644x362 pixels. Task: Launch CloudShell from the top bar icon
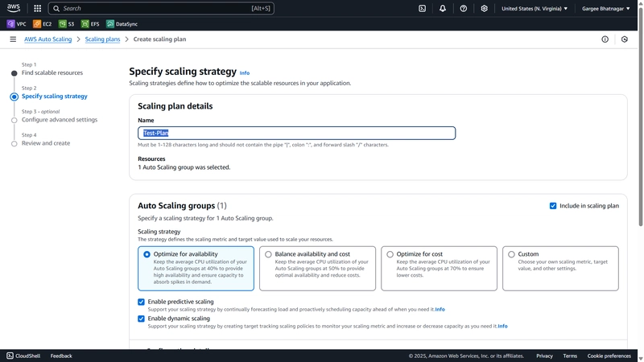click(422, 8)
